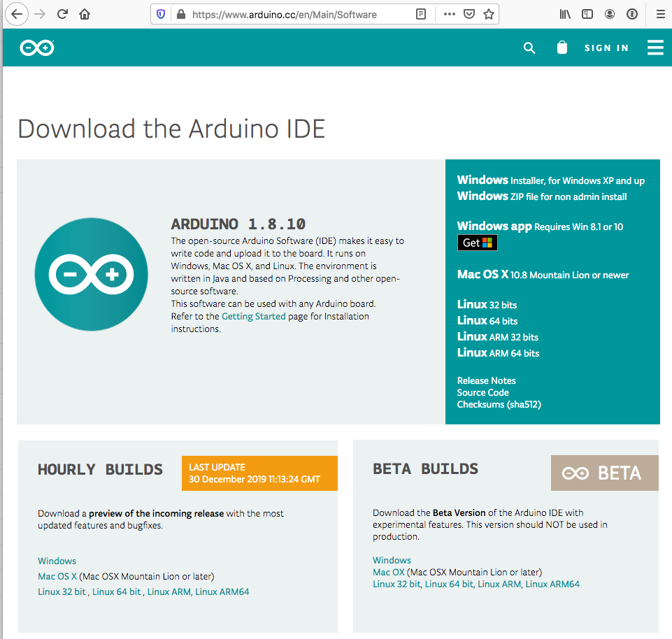Open Firefox account icon
672x639 pixels.
610,15
